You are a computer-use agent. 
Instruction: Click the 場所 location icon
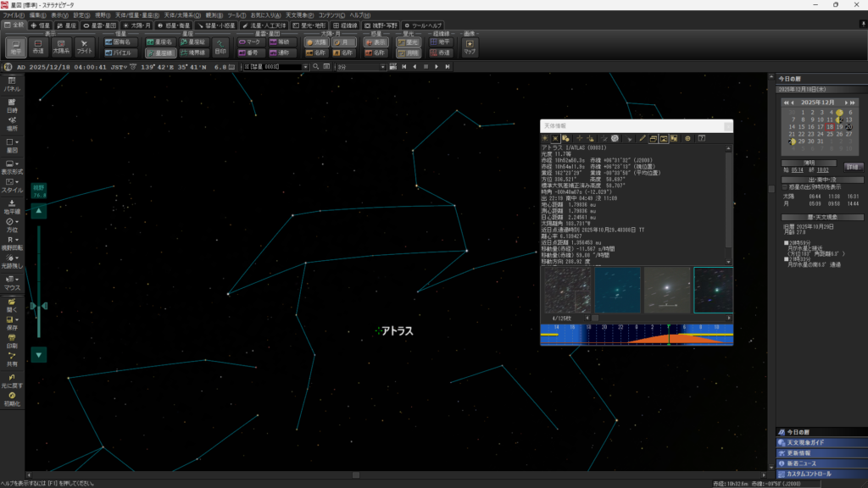pyautogui.click(x=12, y=122)
